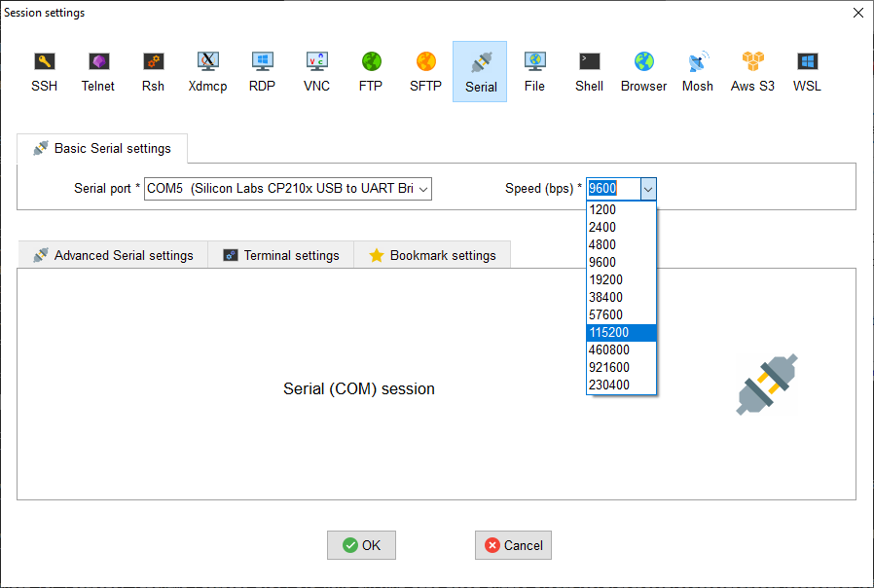Open the Advanced Serial settings tab
The image size is (874, 588).
tap(113, 255)
